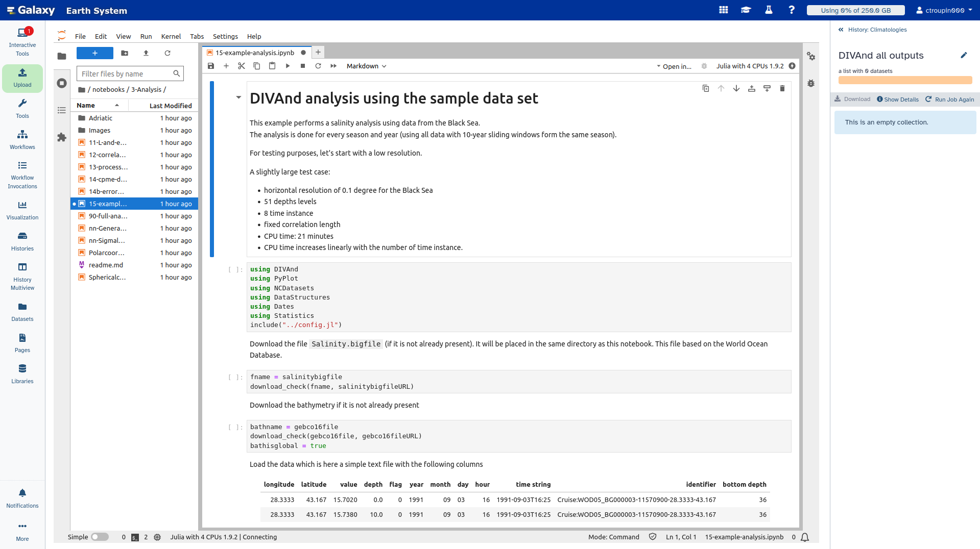Collapse the DIVAnd analysis heading section
The image size is (980, 549).
click(238, 97)
